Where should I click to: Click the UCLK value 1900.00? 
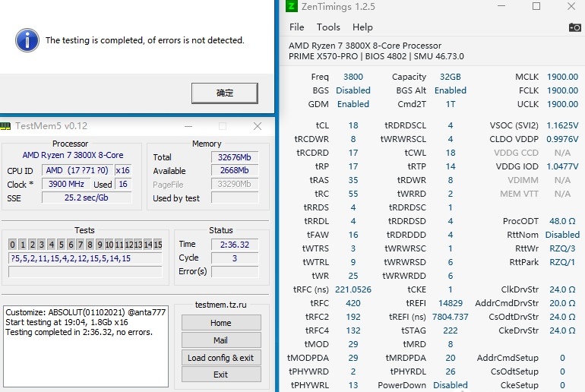coord(562,104)
